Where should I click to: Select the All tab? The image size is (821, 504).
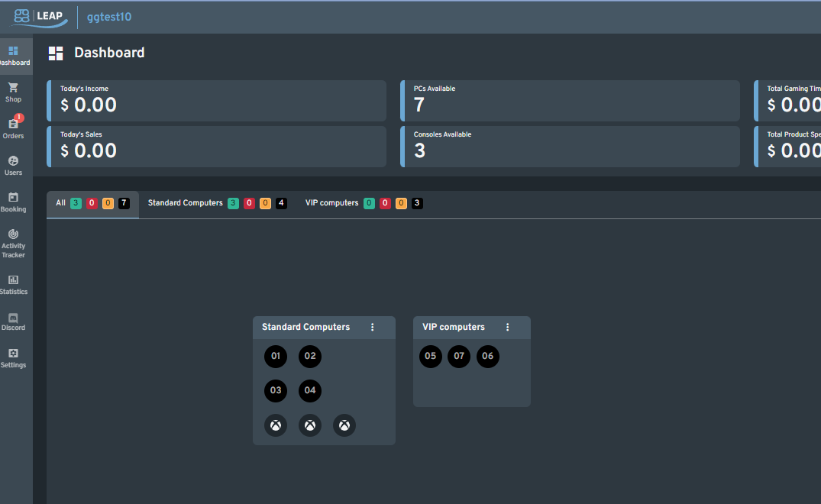point(60,202)
